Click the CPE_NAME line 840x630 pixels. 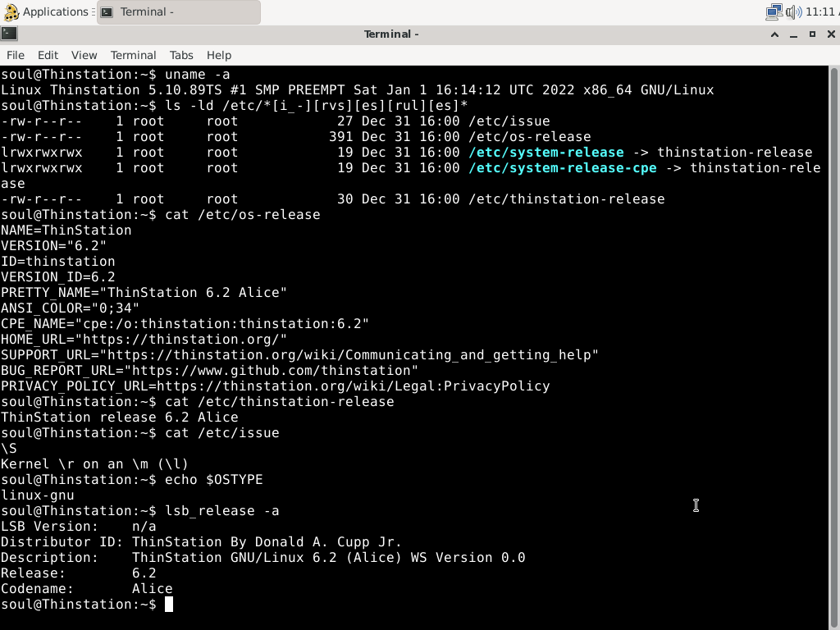coord(185,323)
